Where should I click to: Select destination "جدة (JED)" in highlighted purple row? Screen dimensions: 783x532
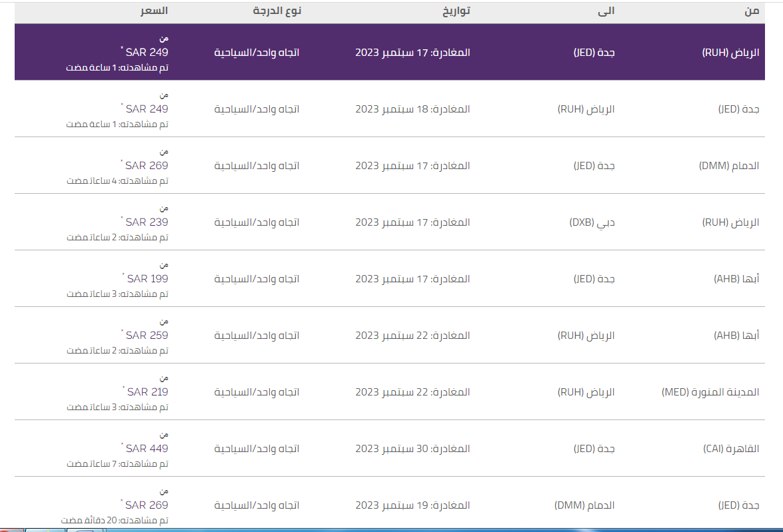coord(594,53)
